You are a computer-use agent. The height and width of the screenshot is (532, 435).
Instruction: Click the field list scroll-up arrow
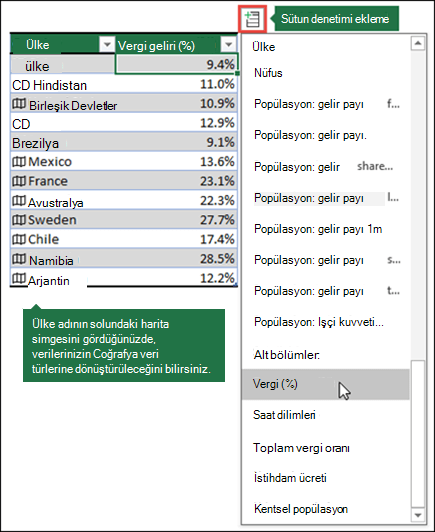pyautogui.click(x=418, y=43)
